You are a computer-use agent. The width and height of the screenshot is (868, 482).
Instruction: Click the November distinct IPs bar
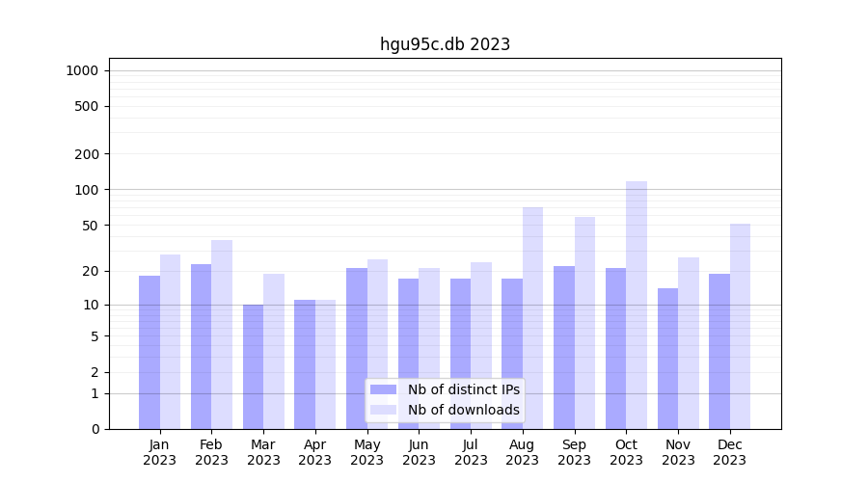coord(667,358)
